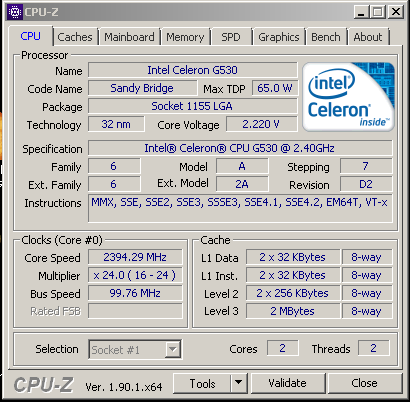Click the Intel Celeron G530 name field
The height and width of the screenshot is (402, 410).
pyautogui.click(x=193, y=70)
